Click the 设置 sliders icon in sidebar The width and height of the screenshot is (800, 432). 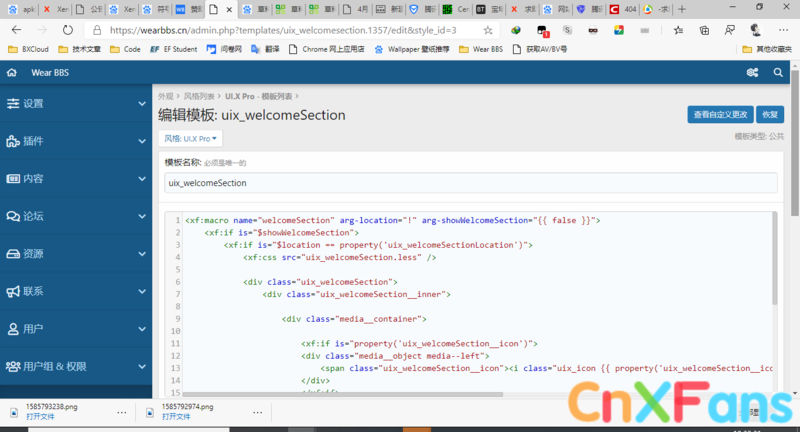14,103
